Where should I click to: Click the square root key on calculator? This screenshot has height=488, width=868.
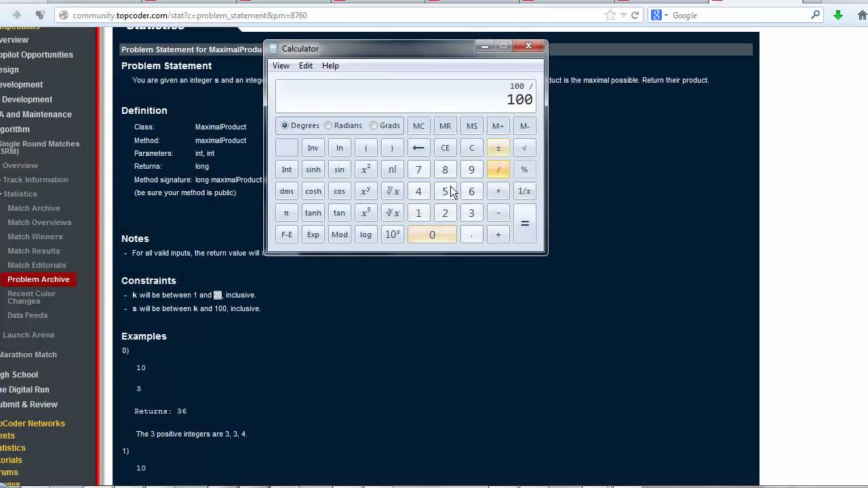(x=524, y=148)
